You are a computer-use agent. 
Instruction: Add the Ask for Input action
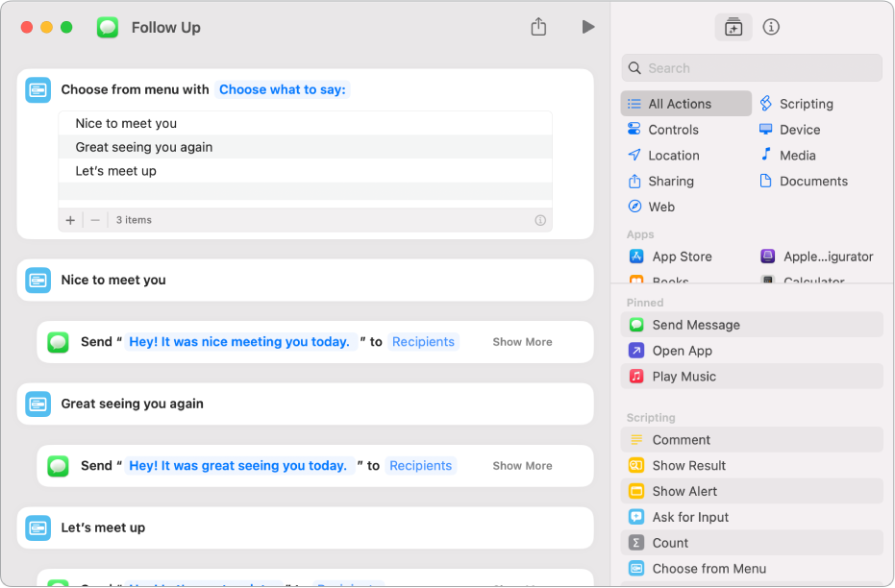(x=751, y=517)
